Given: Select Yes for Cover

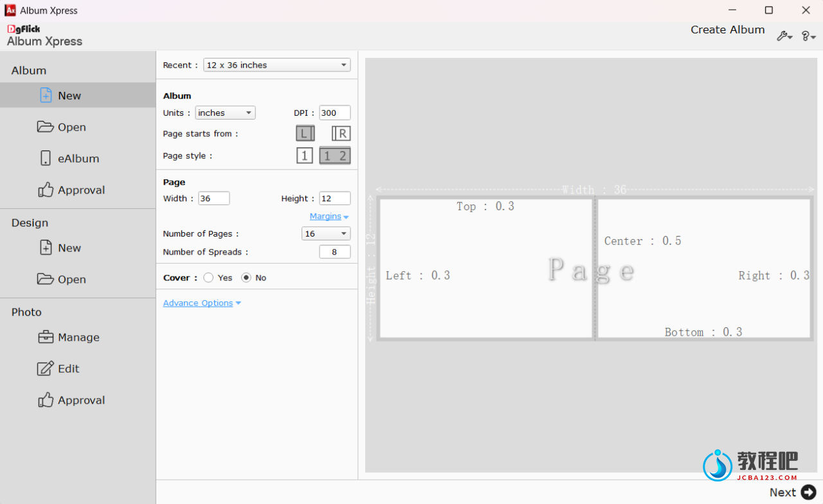Looking at the screenshot, I should coord(208,278).
